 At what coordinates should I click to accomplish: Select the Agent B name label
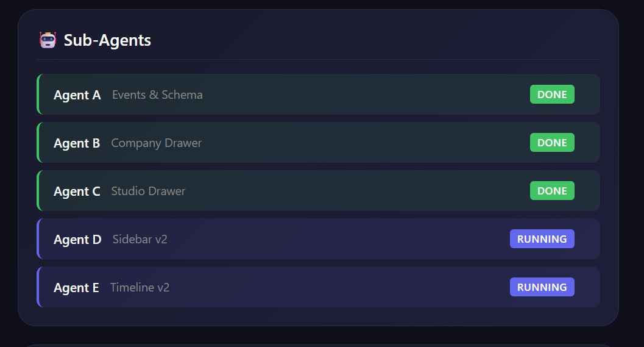77,143
